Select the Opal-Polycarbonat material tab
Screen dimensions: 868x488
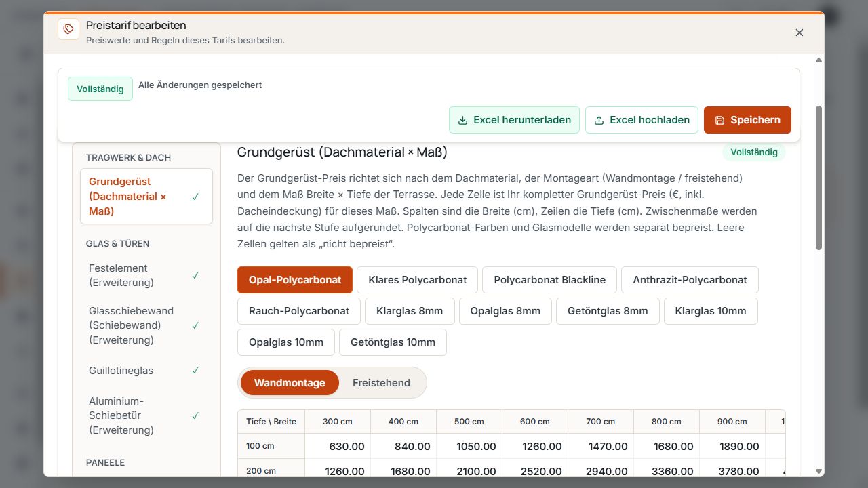pos(295,280)
